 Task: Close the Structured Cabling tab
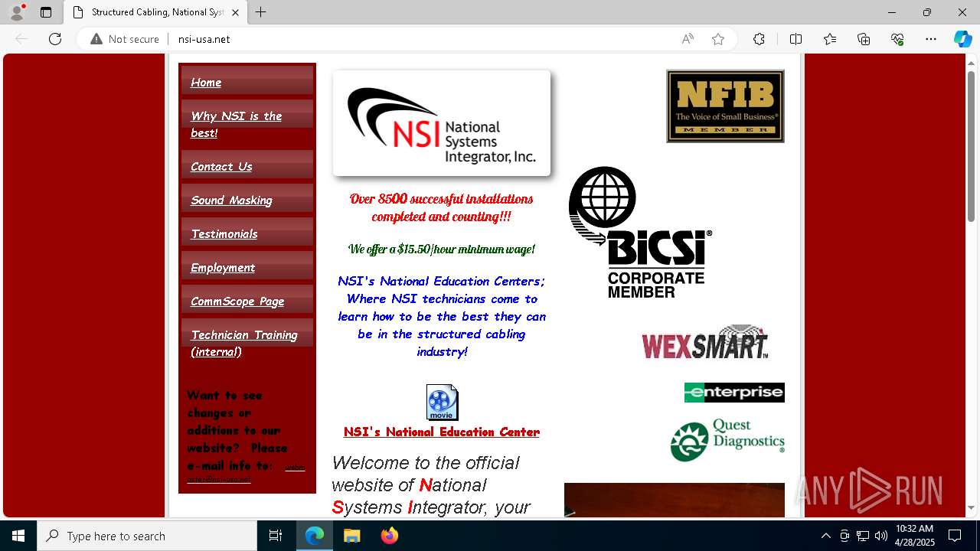point(235,12)
